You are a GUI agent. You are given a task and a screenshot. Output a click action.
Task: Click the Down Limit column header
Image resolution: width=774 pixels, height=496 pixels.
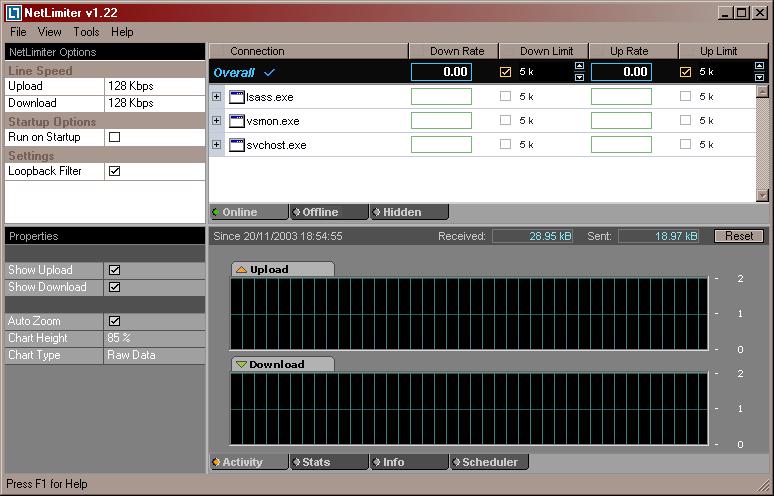pyautogui.click(x=544, y=51)
